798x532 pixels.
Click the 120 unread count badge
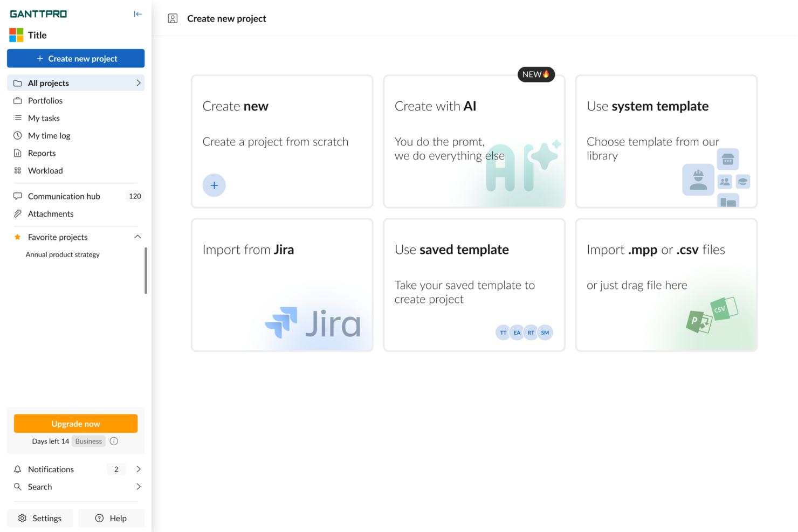point(135,196)
